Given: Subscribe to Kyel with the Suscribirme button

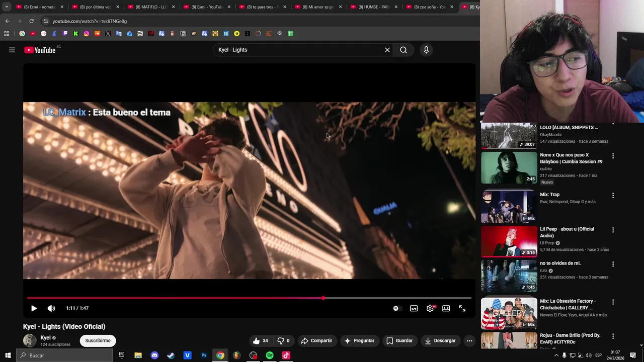Looking at the screenshot, I should click(98, 340).
